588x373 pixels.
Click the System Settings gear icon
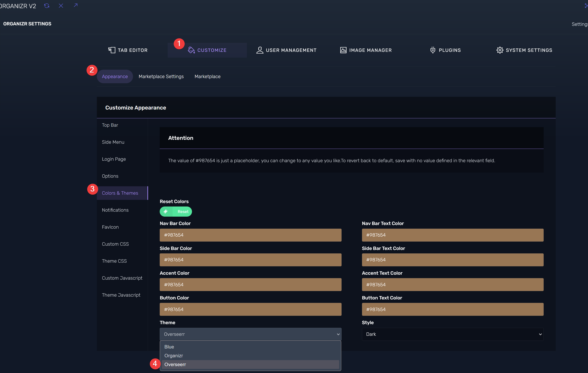pyautogui.click(x=500, y=50)
